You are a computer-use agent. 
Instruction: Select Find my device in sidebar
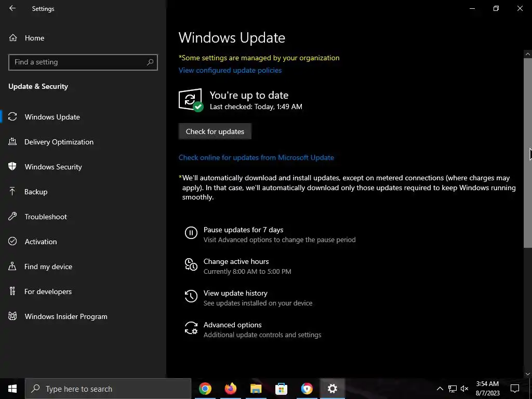(x=83, y=267)
